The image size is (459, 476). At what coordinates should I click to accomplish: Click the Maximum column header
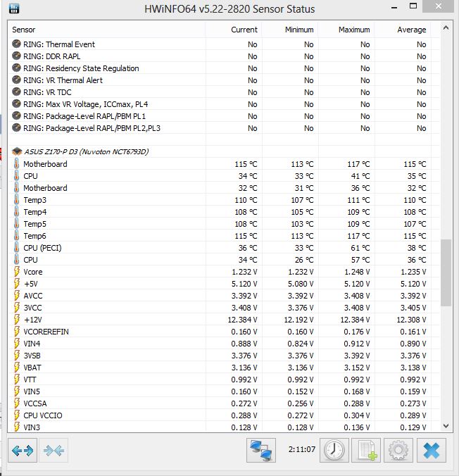346,30
